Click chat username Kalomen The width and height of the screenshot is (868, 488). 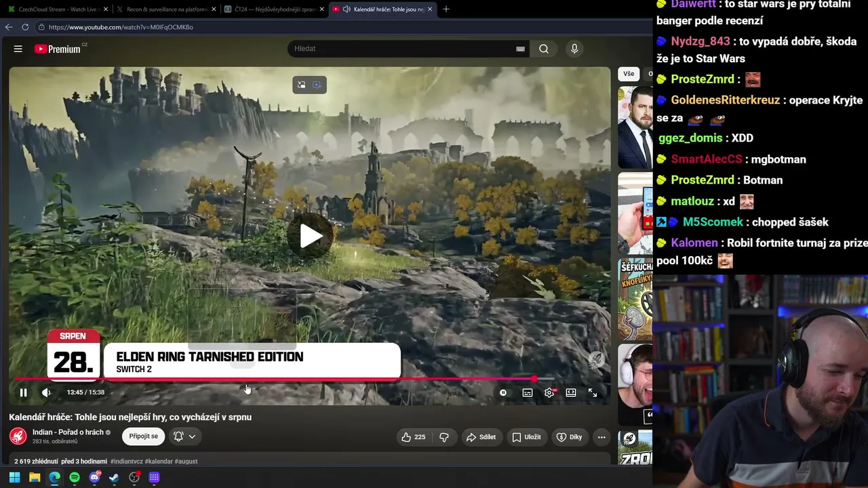tap(694, 243)
